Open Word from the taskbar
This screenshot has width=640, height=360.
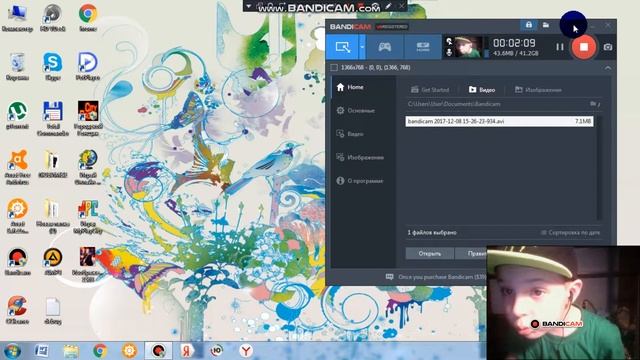click(41, 351)
